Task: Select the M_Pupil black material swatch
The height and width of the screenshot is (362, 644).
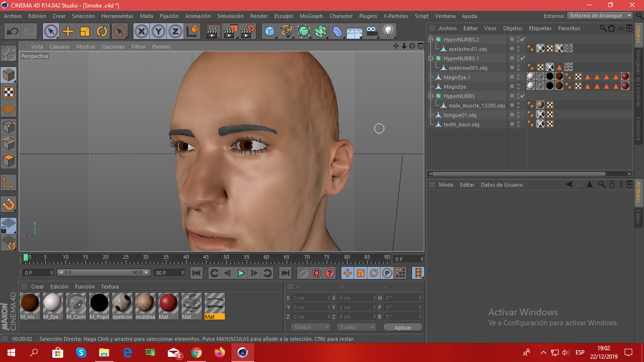Action: pos(99,306)
